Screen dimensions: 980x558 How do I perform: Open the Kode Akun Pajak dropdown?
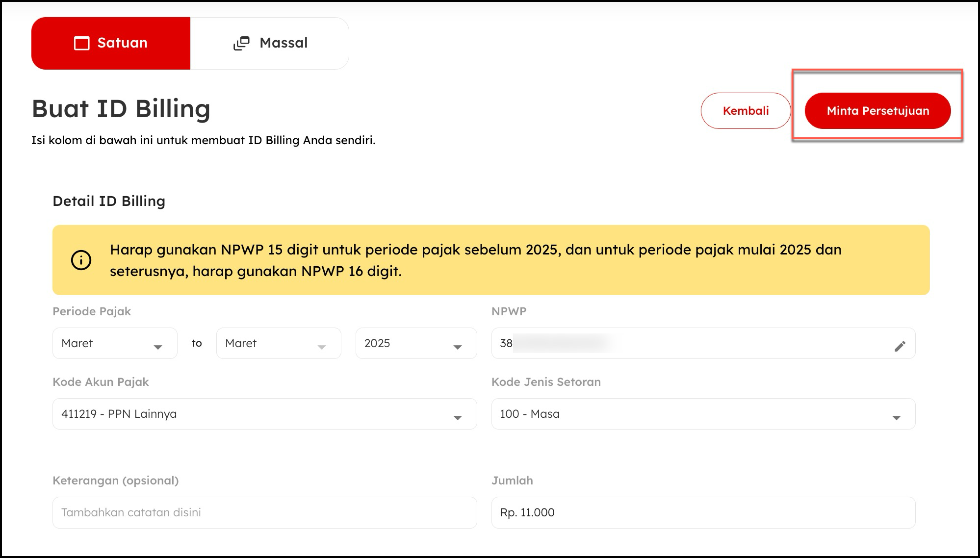pyautogui.click(x=264, y=414)
